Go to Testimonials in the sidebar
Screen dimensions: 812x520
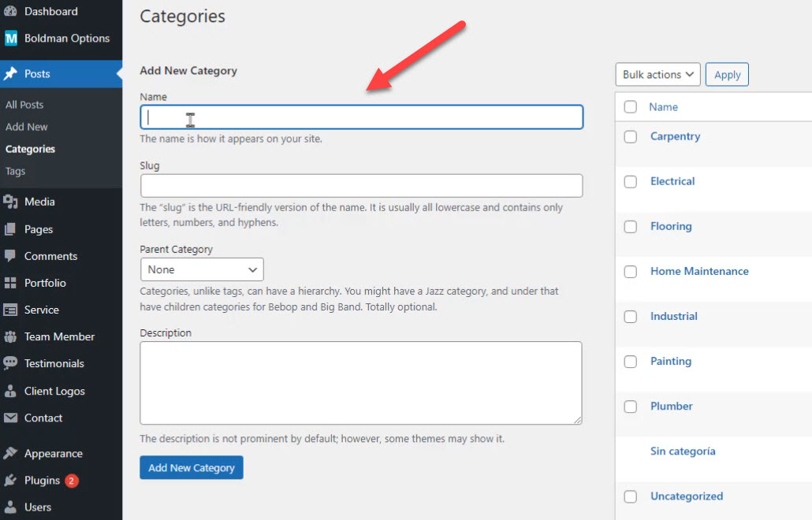[x=54, y=363]
